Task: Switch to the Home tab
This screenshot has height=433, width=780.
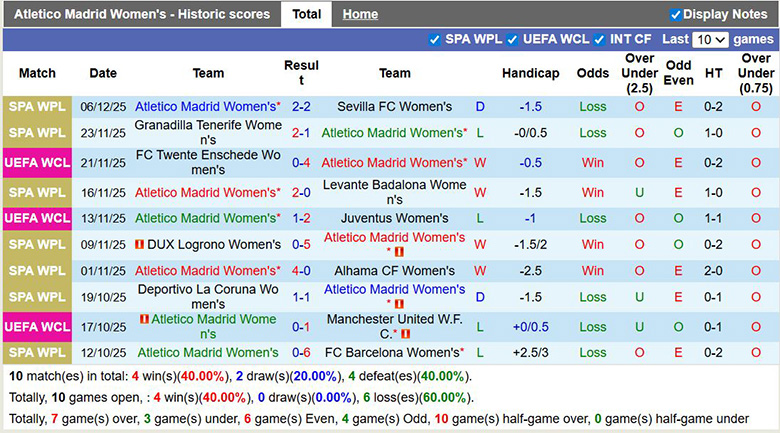Action: 360,15
